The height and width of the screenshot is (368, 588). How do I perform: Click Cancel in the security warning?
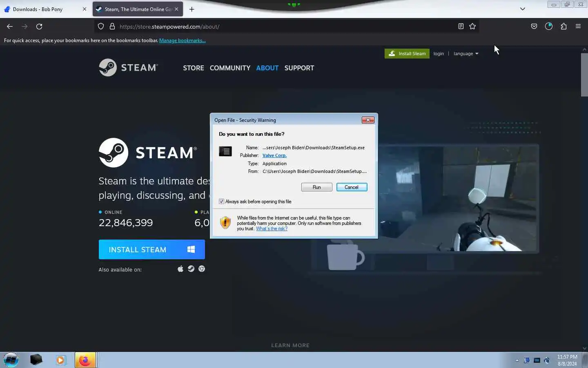352,187
